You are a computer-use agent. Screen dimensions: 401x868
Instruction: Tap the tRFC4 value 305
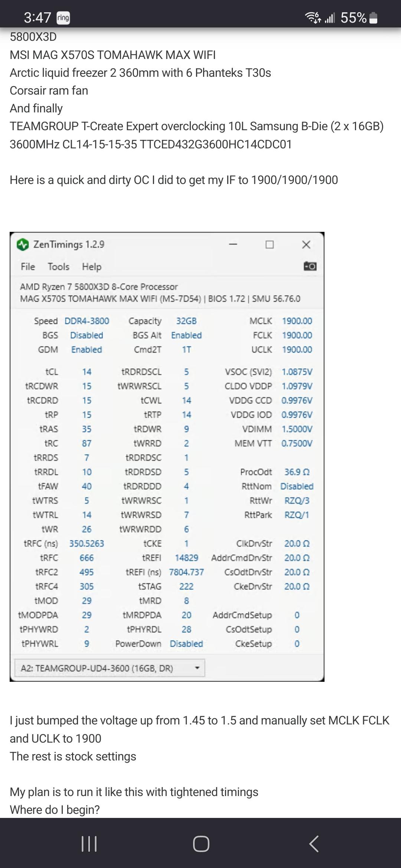tap(87, 586)
